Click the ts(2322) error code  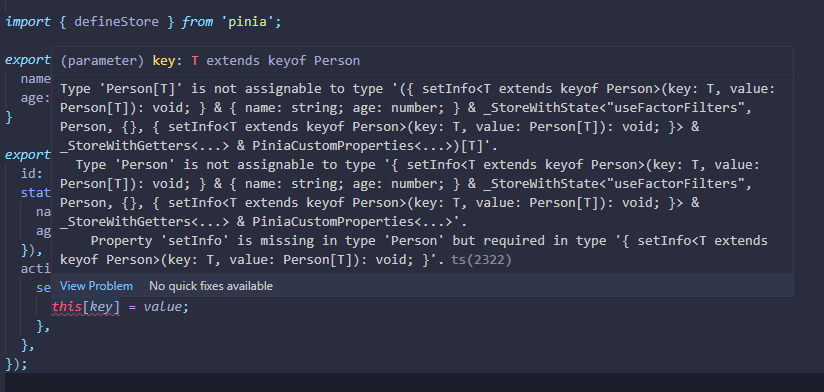pos(481,260)
